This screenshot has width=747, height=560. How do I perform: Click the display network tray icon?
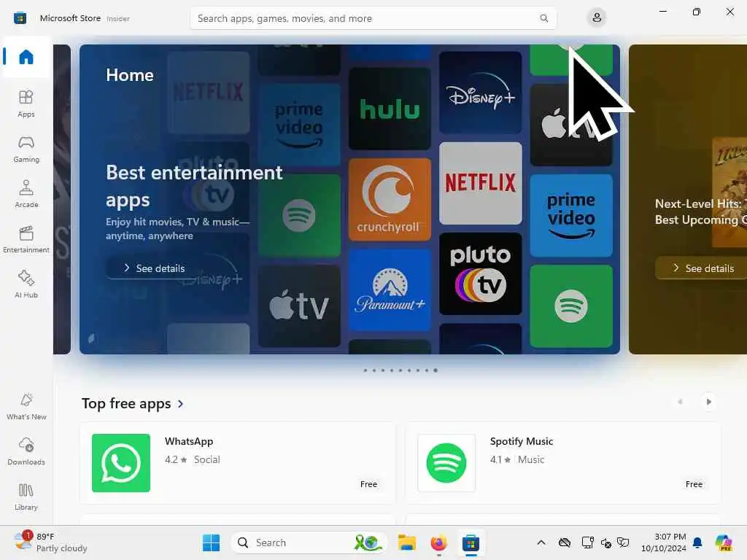coord(587,542)
